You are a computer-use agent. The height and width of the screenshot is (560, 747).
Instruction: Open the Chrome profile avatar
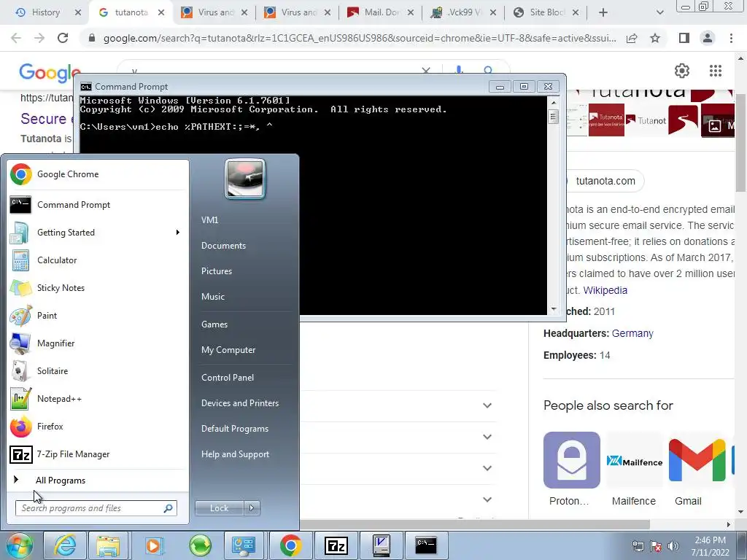tap(708, 38)
